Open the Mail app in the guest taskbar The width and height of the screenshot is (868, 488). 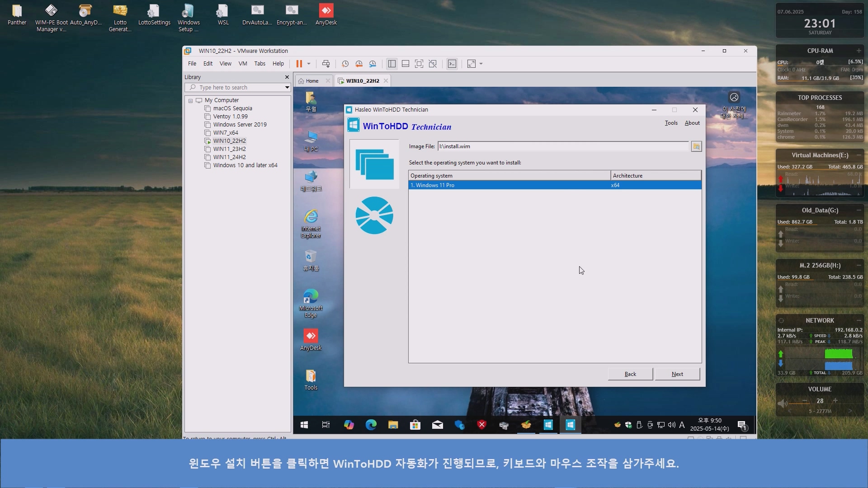coord(437,425)
